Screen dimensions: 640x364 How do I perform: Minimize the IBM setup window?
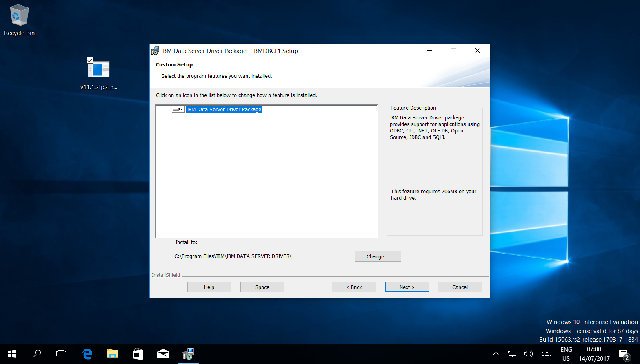430,51
